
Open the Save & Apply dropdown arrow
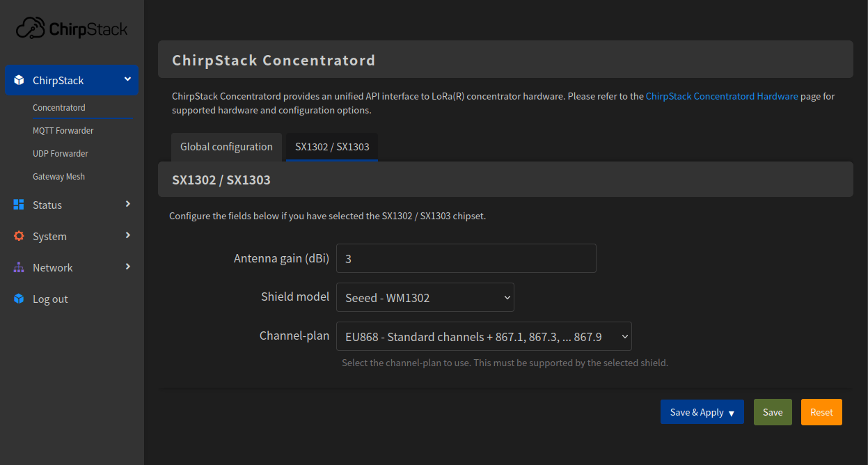[732, 413]
